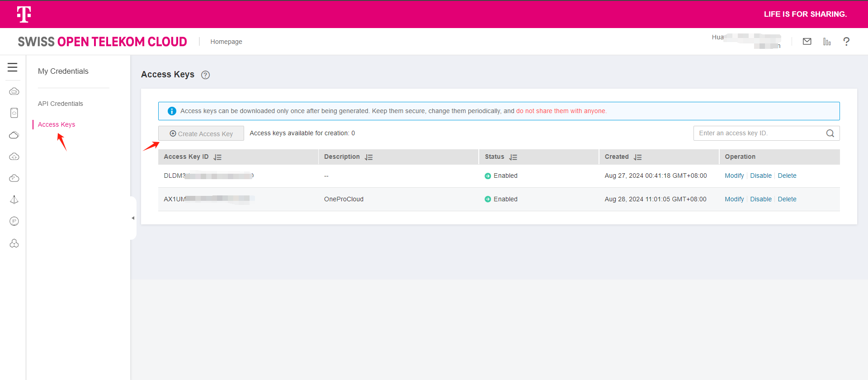Click 'Access keys available for creation: 0' text
The width and height of the screenshot is (868, 380).
(x=302, y=133)
